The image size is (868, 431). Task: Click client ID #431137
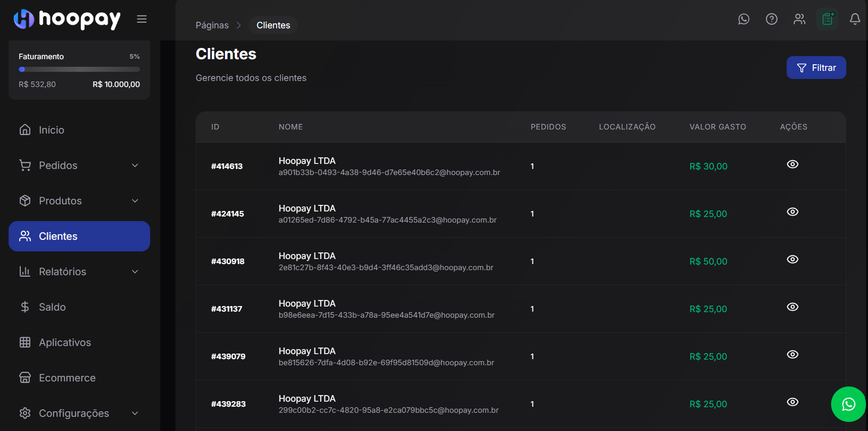pyautogui.click(x=226, y=309)
